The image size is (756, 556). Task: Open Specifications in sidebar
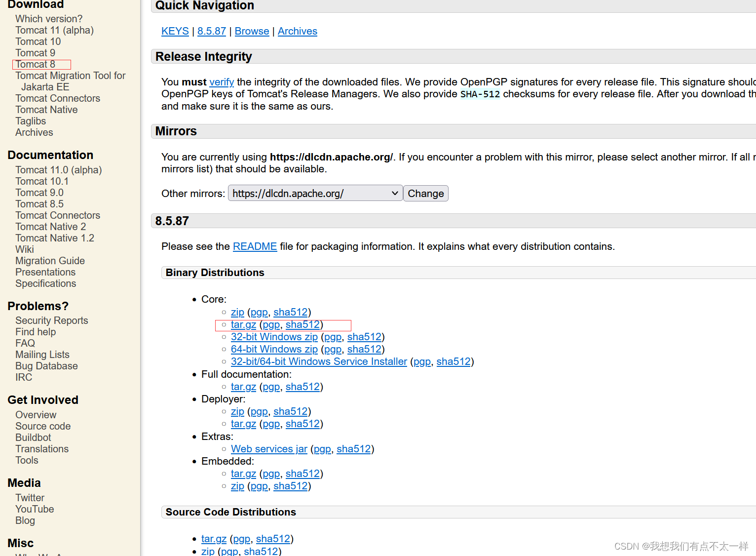45,283
